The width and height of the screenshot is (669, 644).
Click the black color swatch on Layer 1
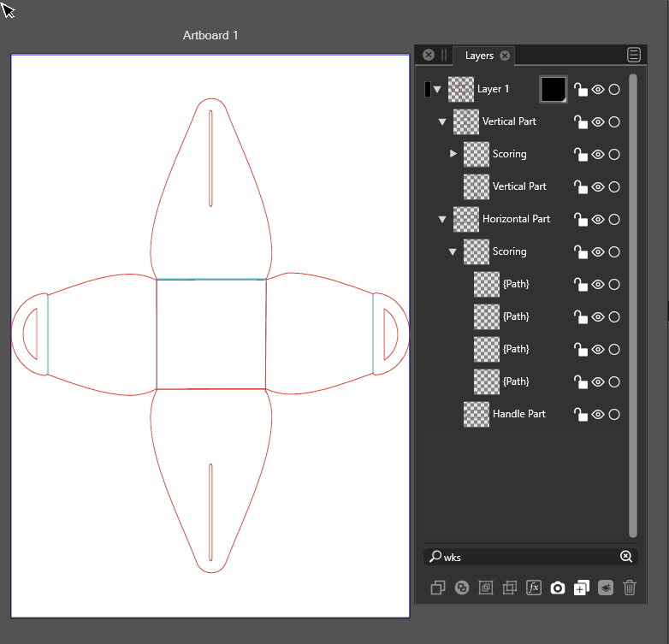[554, 89]
